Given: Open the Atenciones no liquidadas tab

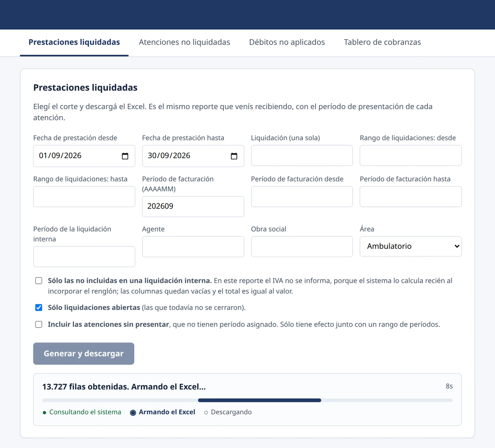Looking at the screenshot, I should (184, 42).
